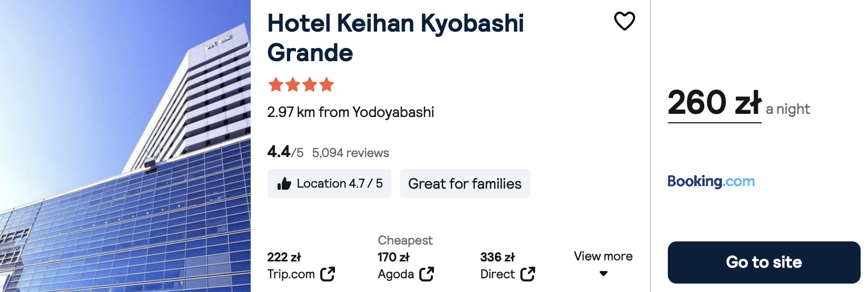Open Agoda external link icon
Image resolution: width=868 pixels, height=292 pixels.
point(427,274)
